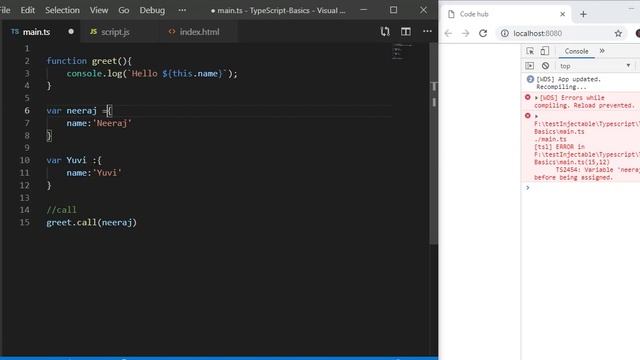Open the Edit menu in VS Code
Screen dimensions: 640x360
pyautogui.click(x=27, y=10)
